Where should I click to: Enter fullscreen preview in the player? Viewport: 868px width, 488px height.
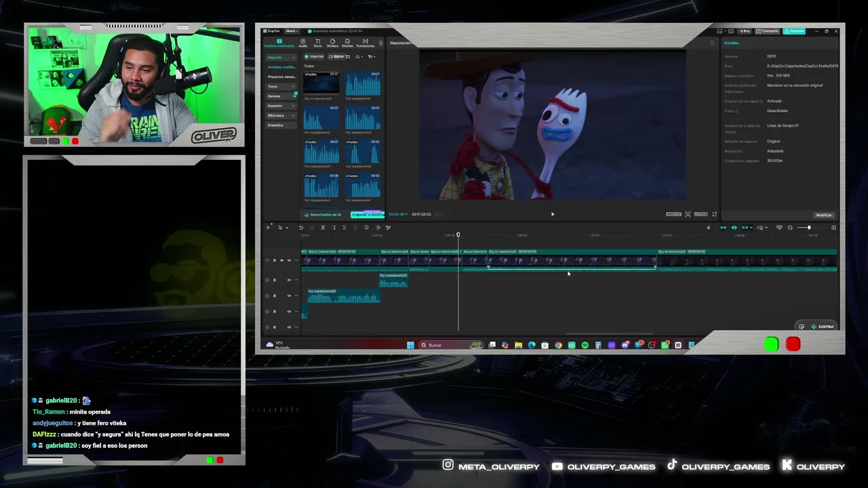(x=714, y=214)
